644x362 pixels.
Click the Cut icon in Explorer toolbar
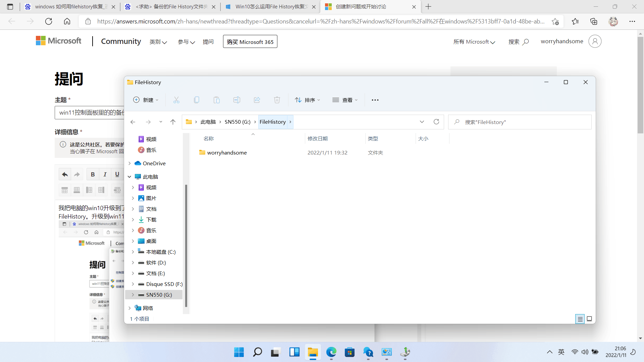[x=176, y=100]
